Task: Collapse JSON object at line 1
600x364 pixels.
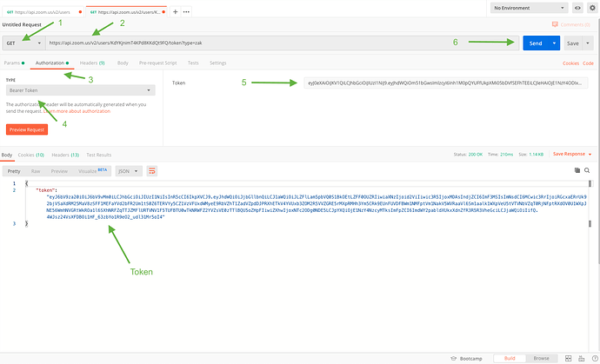Action: pos(26,183)
